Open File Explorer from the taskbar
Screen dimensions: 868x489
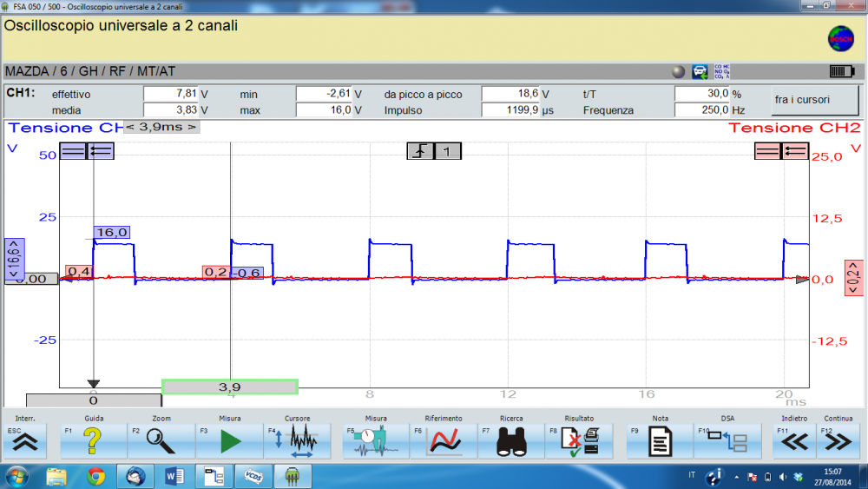point(56,476)
